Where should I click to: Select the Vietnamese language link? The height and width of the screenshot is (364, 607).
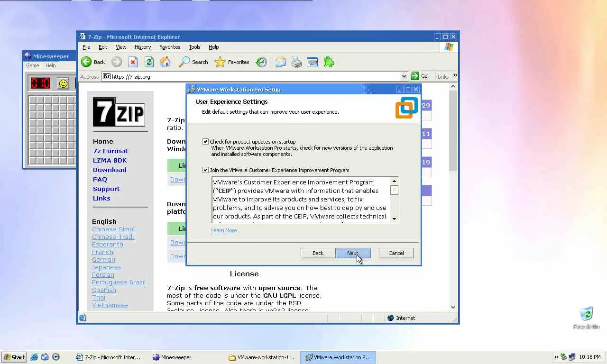[x=110, y=305]
